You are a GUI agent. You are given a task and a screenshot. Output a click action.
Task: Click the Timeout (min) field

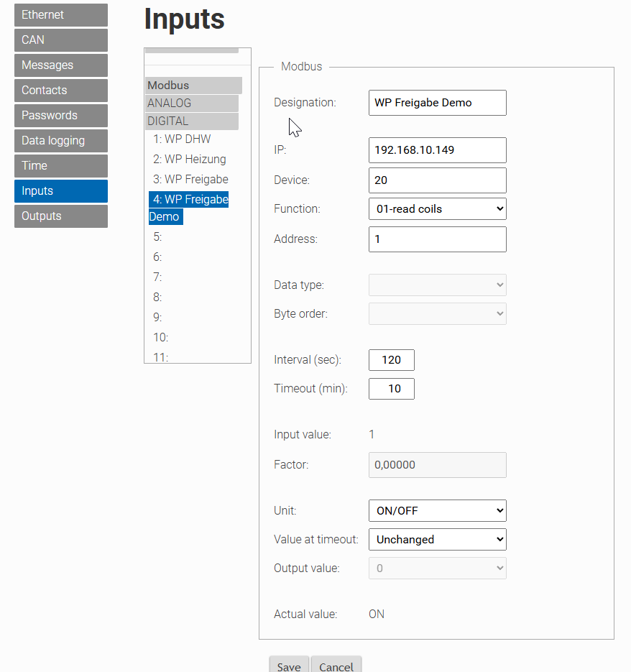[392, 389]
